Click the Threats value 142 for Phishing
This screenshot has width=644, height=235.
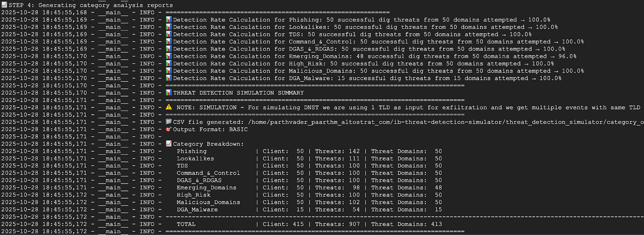click(x=354, y=151)
